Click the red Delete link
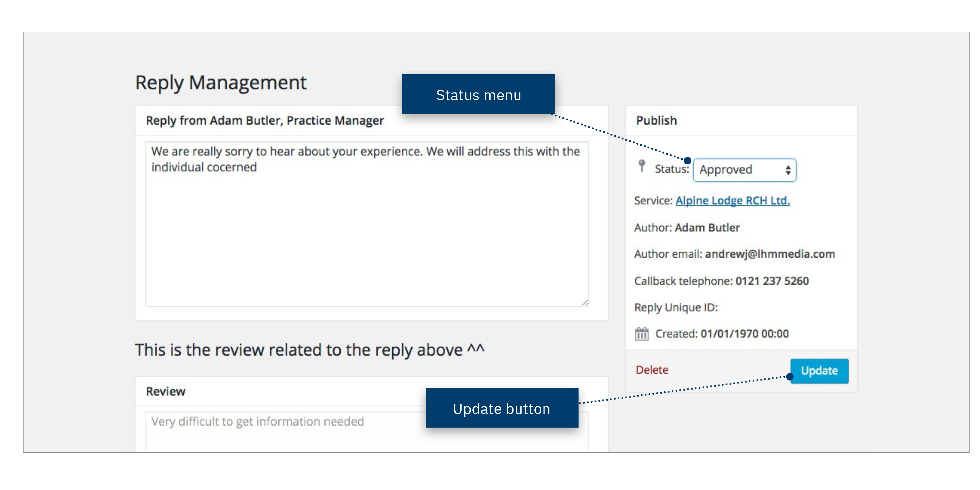Screen dimensions: 980x490 click(652, 370)
